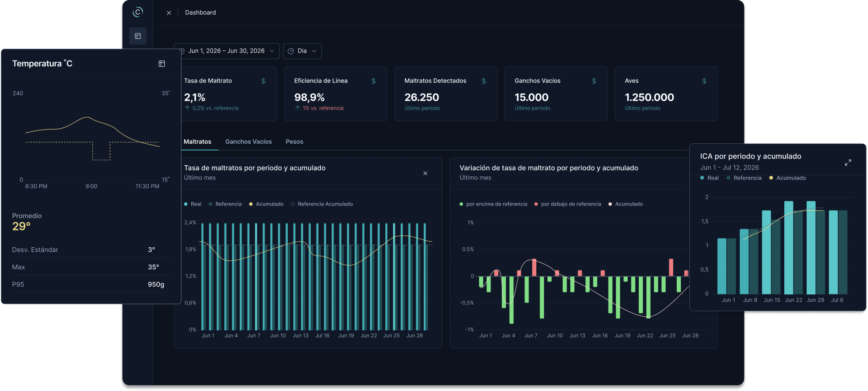
Task: Open the dashboard layout icon in sidebar
Action: click(x=138, y=36)
